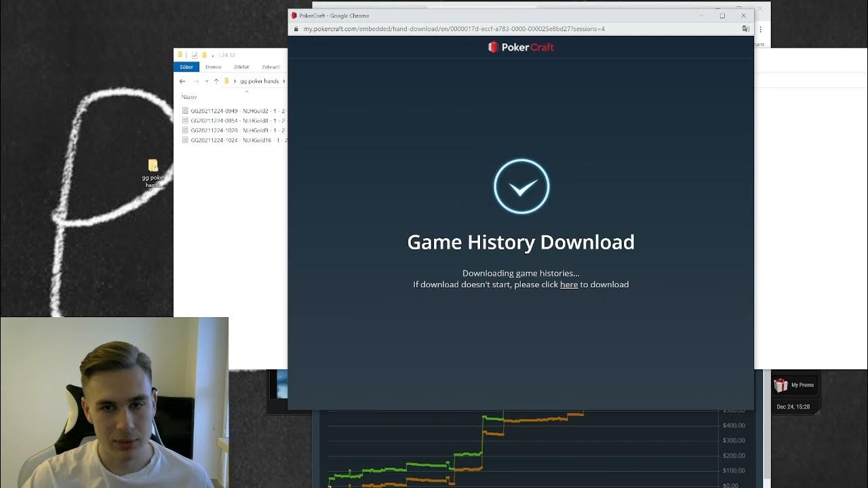Click the text file icon of the NLHGold16 file
Screen dimensions: 868x488
(x=185, y=140)
